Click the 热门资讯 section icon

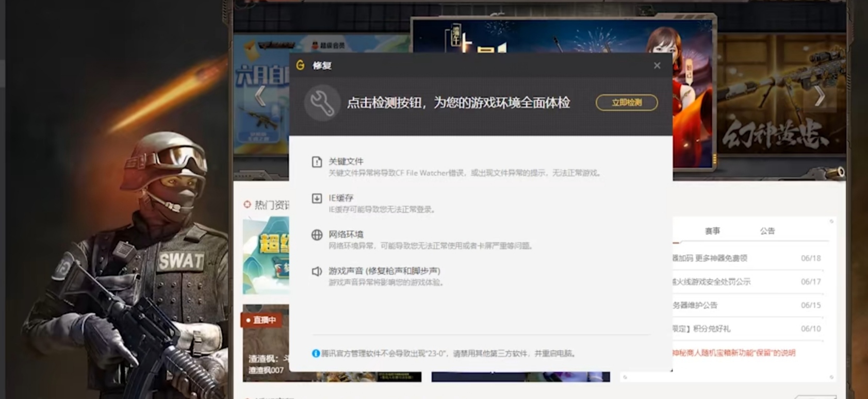(248, 205)
